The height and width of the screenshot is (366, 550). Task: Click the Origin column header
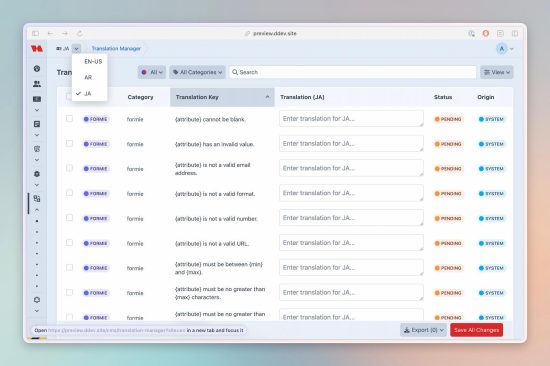(x=486, y=97)
